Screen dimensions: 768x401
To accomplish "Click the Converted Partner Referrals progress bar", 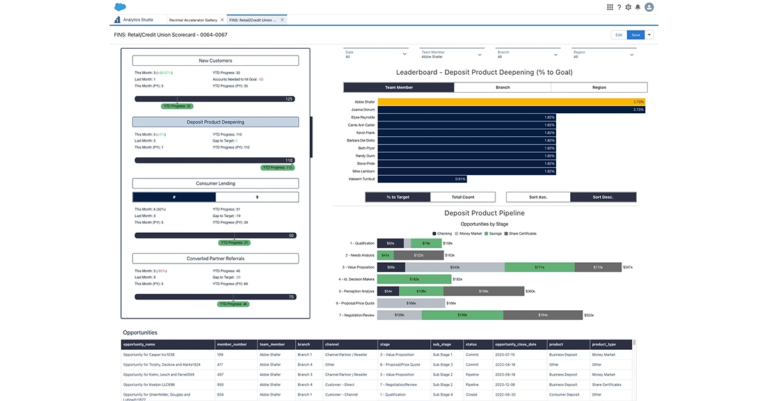I will (x=216, y=297).
